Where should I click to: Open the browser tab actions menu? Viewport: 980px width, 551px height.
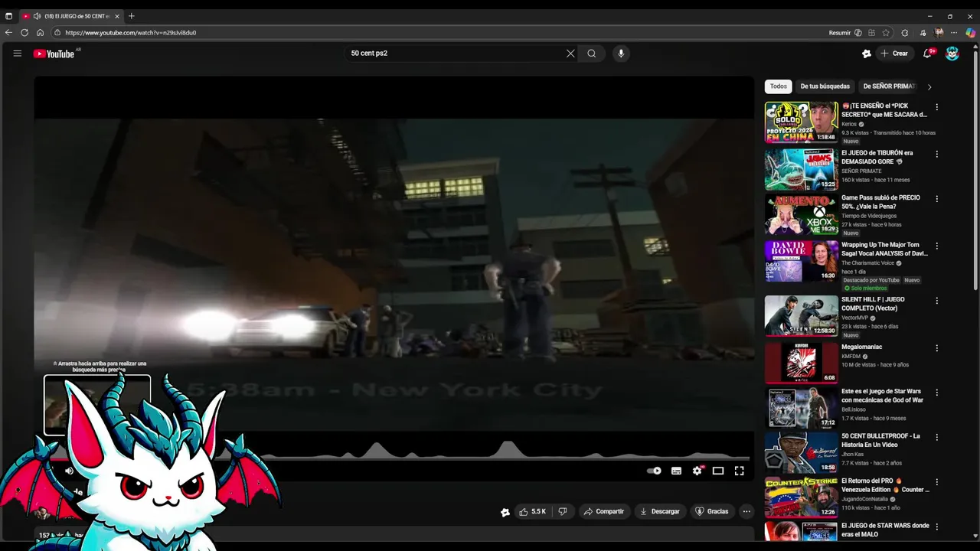pyautogui.click(x=8, y=16)
